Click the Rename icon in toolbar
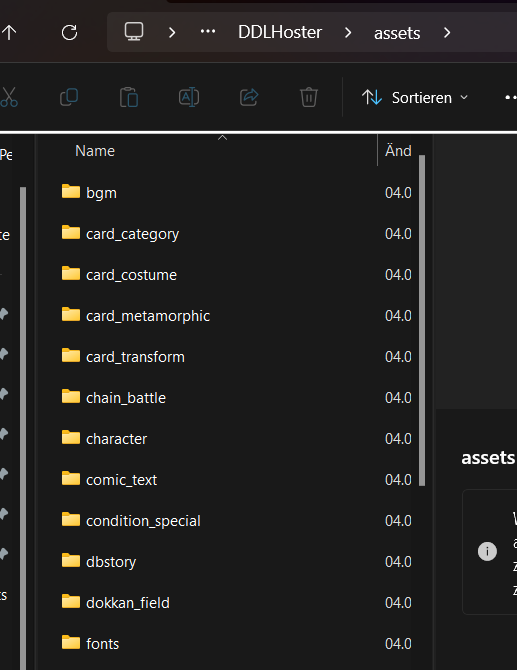Viewport: 517px width, 670px height. pyautogui.click(x=189, y=97)
